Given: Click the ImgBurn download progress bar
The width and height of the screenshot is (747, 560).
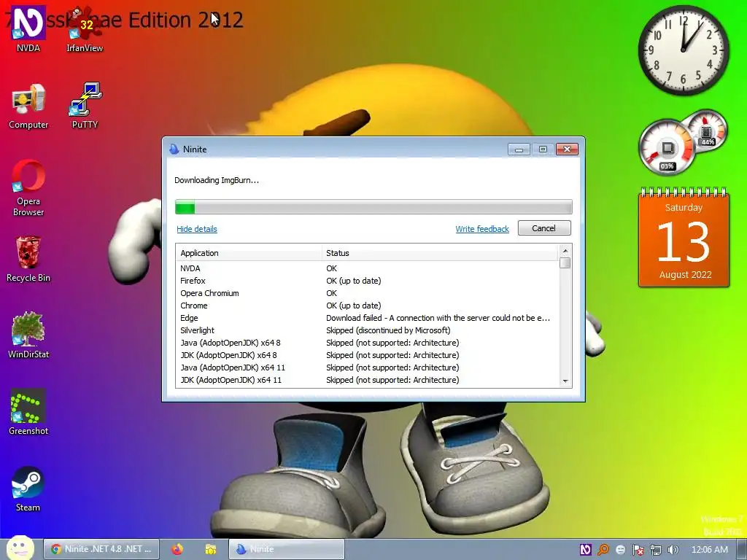Looking at the screenshot, I should tap(373, 207).
